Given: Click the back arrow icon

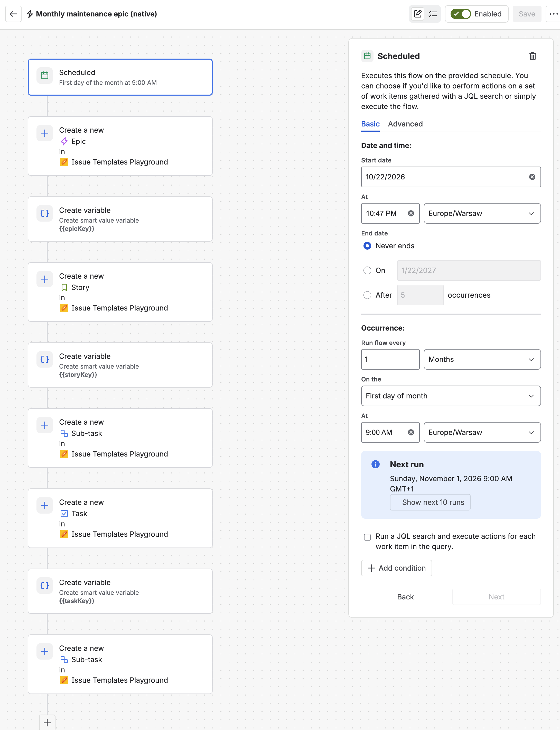Looking at the screenshot, I should tap(13, 14).
